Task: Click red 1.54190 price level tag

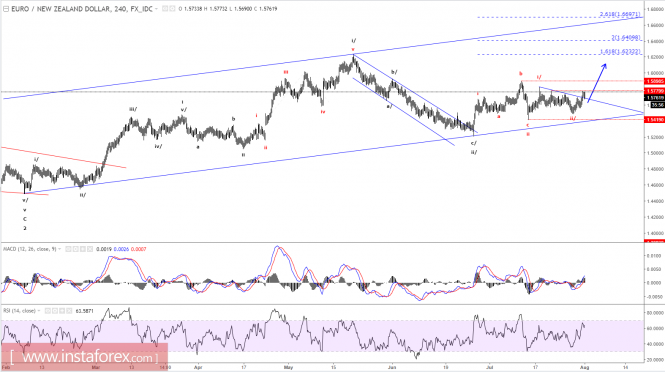Action: [x=654, y=120]
